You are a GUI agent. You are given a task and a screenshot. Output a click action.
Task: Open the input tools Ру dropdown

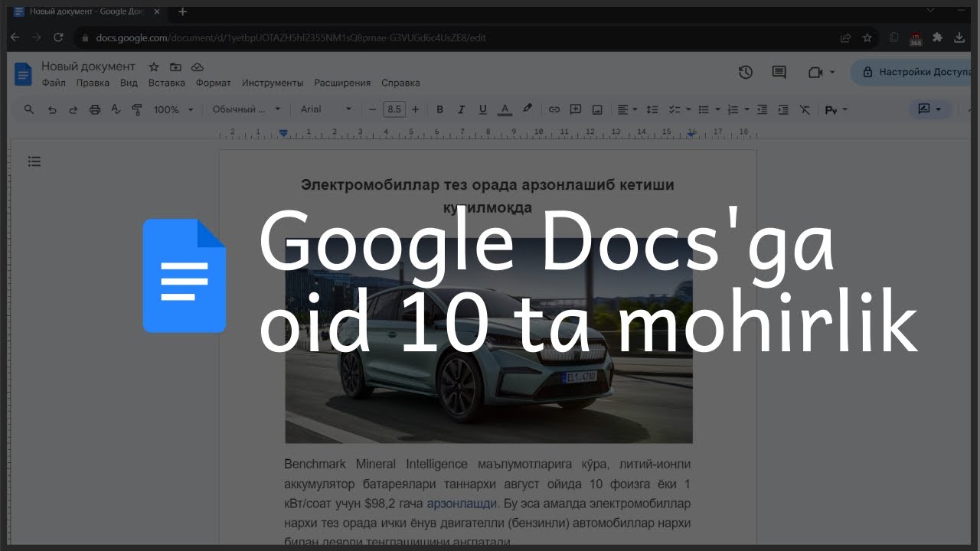tap(836, 109)
